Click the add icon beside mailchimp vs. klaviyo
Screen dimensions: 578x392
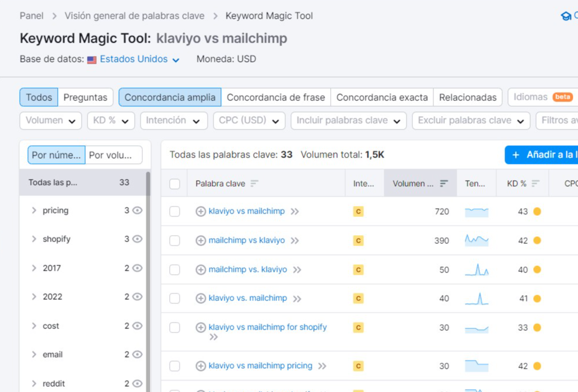[x=201, y=269]
